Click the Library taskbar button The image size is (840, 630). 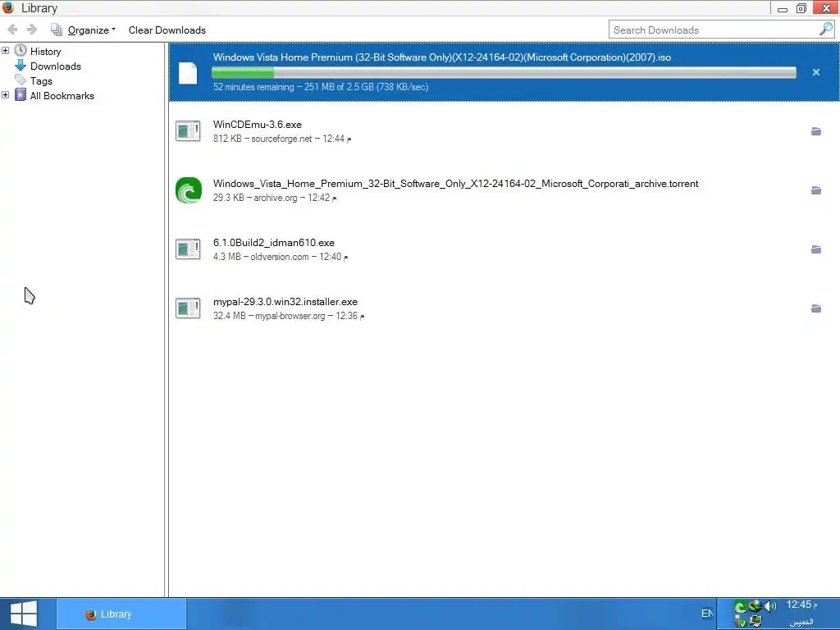[x=121, y=614]
